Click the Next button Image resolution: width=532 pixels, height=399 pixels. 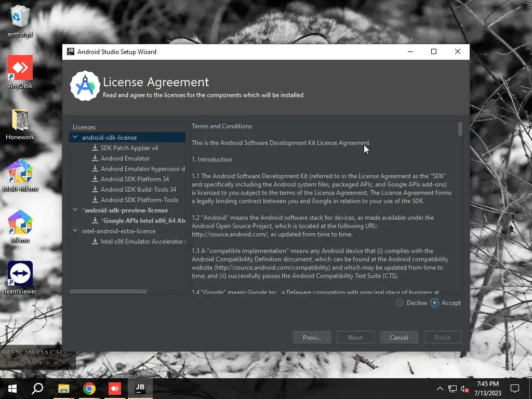[355, 337]
